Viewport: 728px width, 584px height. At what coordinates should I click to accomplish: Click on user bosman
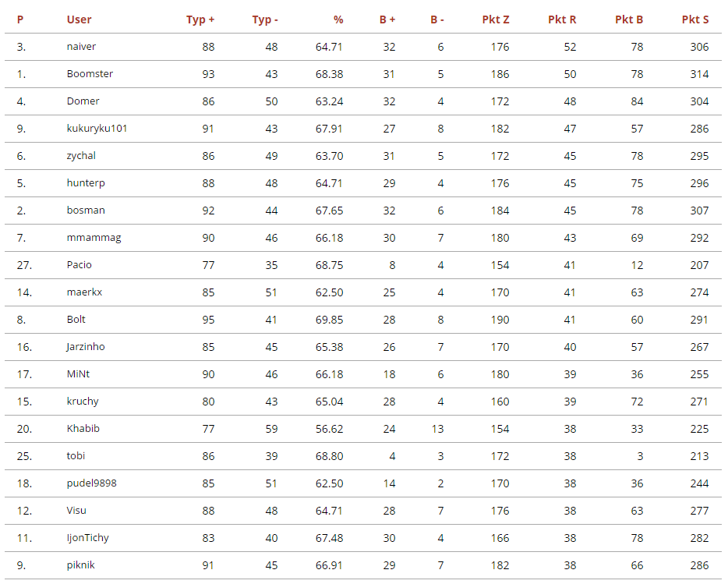tap(86, 211)
